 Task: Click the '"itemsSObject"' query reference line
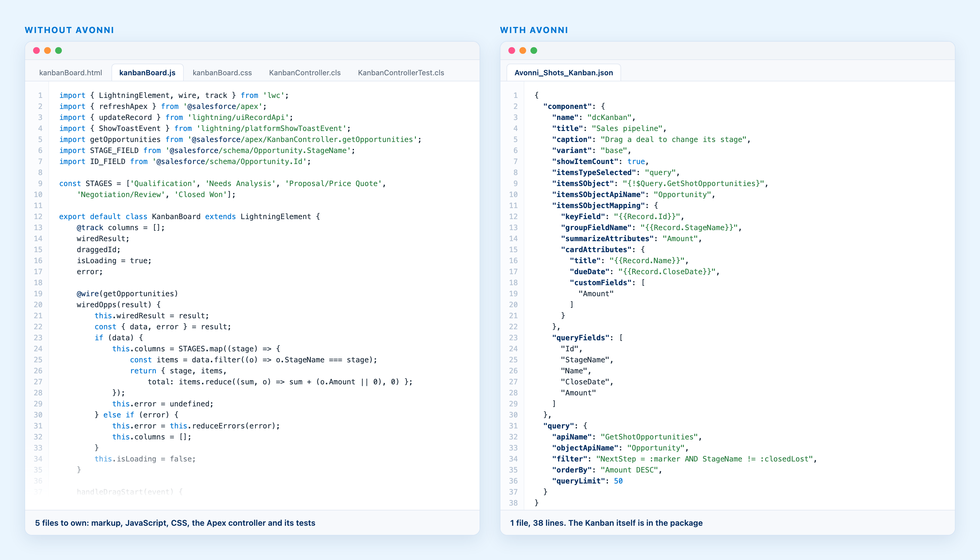click(660, 184)
